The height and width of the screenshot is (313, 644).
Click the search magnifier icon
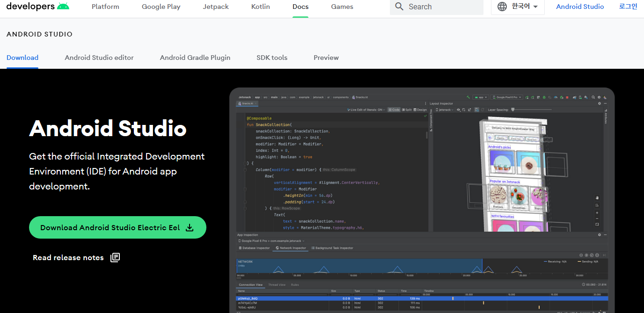pyautogui.click(x=399, y=7)
